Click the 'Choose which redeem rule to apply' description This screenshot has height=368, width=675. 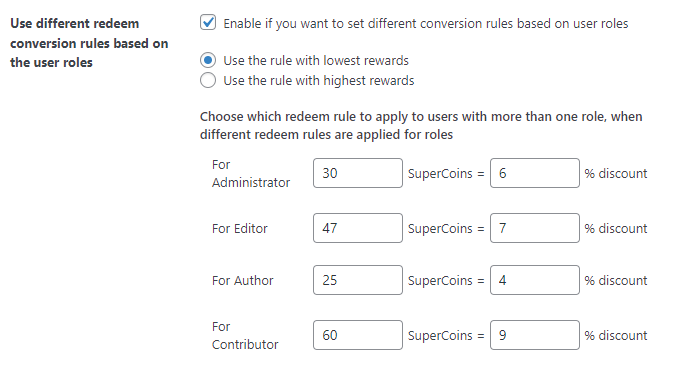coord(421,126)
